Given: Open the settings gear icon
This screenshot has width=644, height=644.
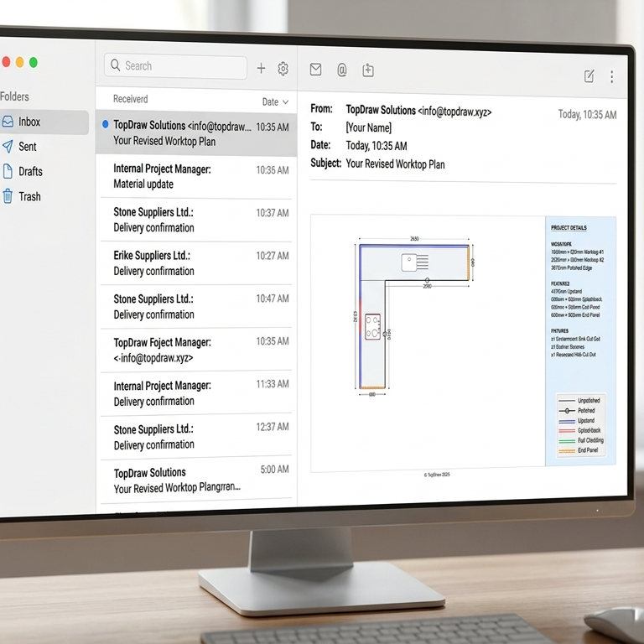Looking at the screenshot, I should click(283, 69).
